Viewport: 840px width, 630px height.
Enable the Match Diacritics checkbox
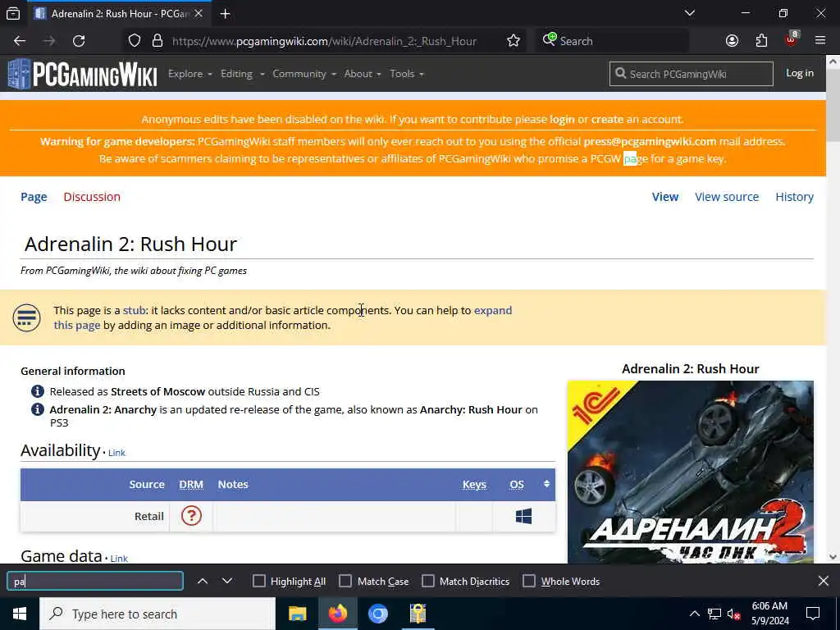click(428, 582)
